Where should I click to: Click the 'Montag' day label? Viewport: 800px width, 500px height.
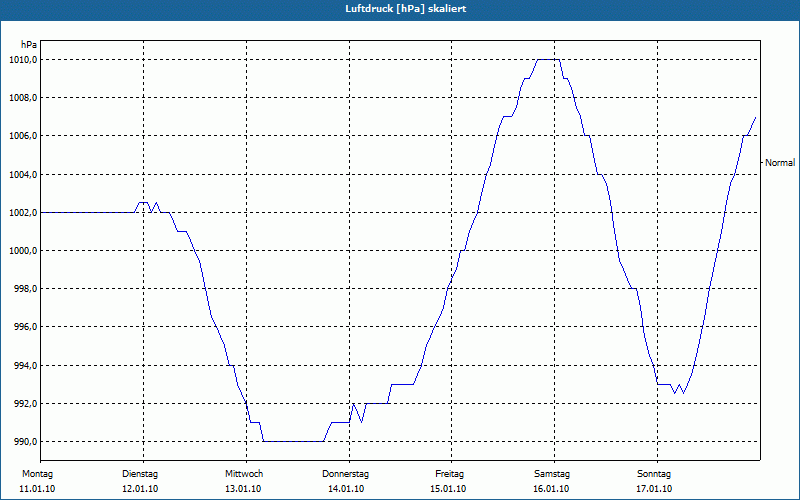[37, 474]
